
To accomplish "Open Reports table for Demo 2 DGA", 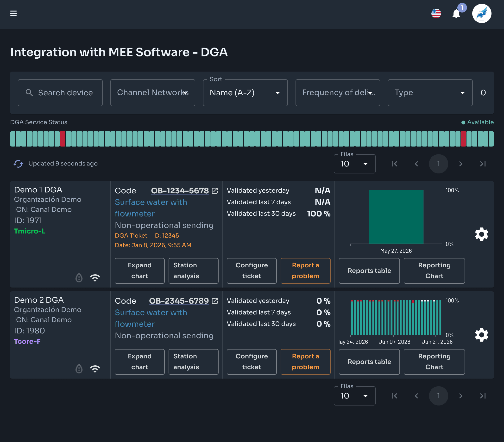I will coord(369,362).
